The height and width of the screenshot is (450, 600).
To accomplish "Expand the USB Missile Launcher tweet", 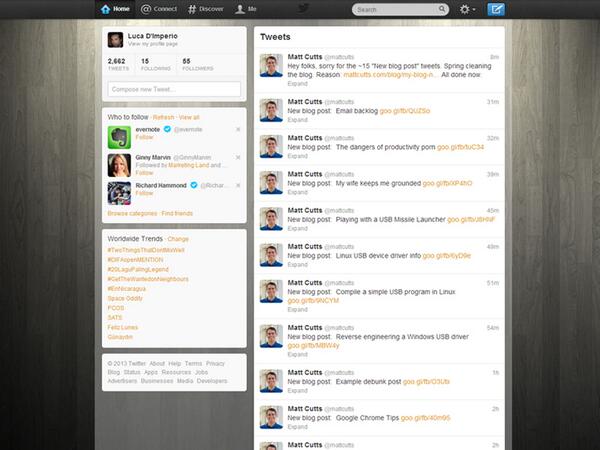I will (x=297, y=228).
